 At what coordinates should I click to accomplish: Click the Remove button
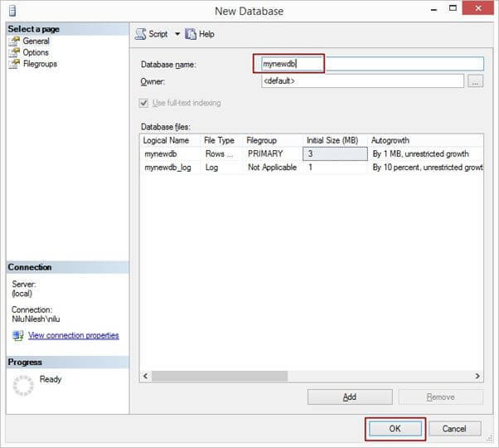click(441, 397)
